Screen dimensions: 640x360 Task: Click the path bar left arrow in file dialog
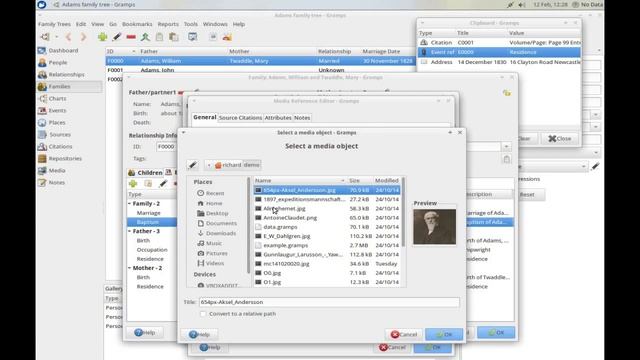(x=209, y=165)
